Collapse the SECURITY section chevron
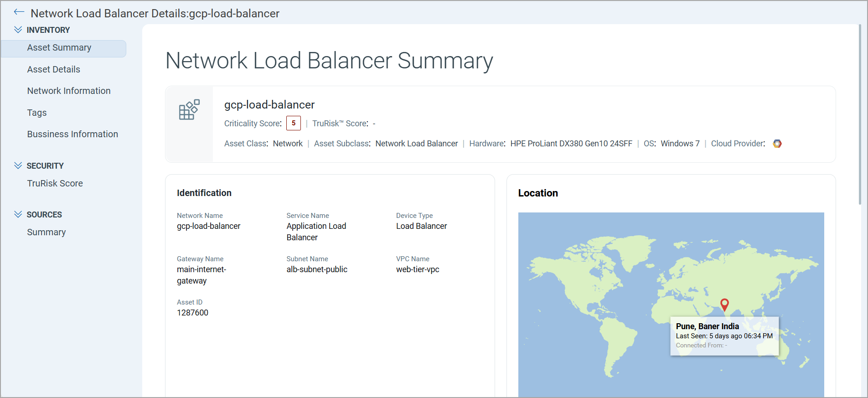Image resolution: width=868 pixels, height=398 pixels. [x=18, y=165]
